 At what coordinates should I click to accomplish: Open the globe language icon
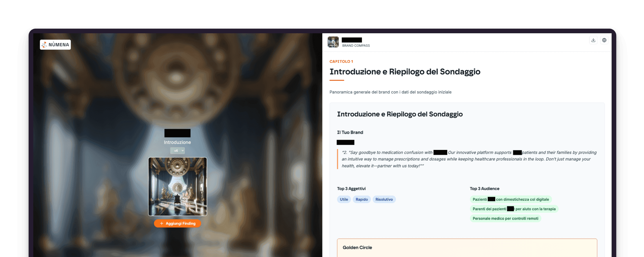(604, 40)
